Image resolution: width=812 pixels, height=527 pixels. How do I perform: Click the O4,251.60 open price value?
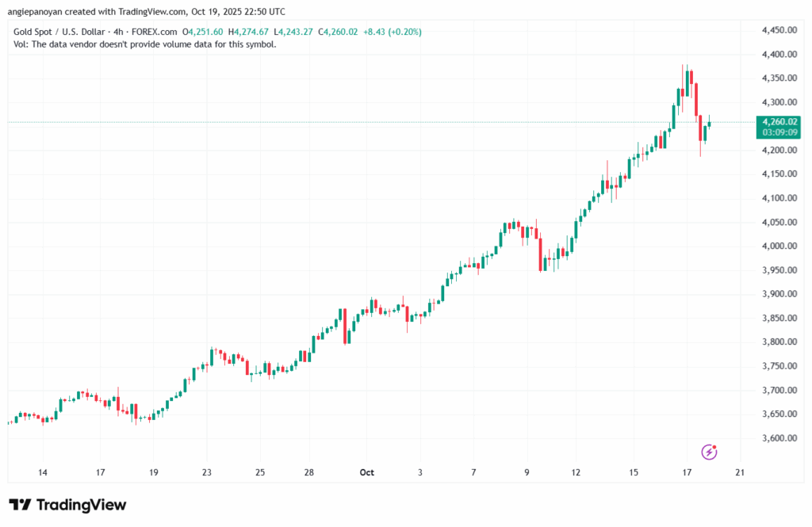tap(205, 32)
